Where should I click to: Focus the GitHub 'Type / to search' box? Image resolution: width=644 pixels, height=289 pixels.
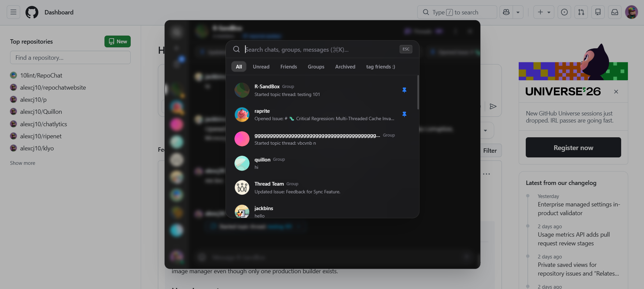(457, 12)
